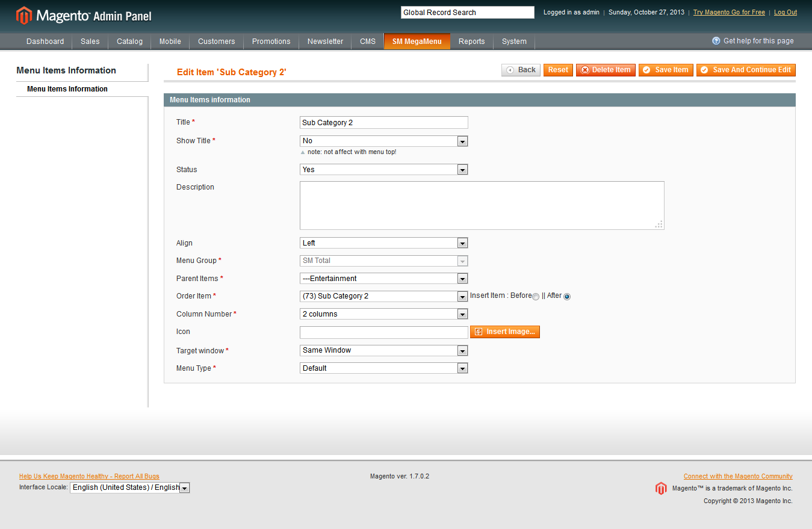This screenshot has width=812, height=529.
Task: Open the SM MegaMenu menu
Action: pyautogui.click(x=417, y=42)
